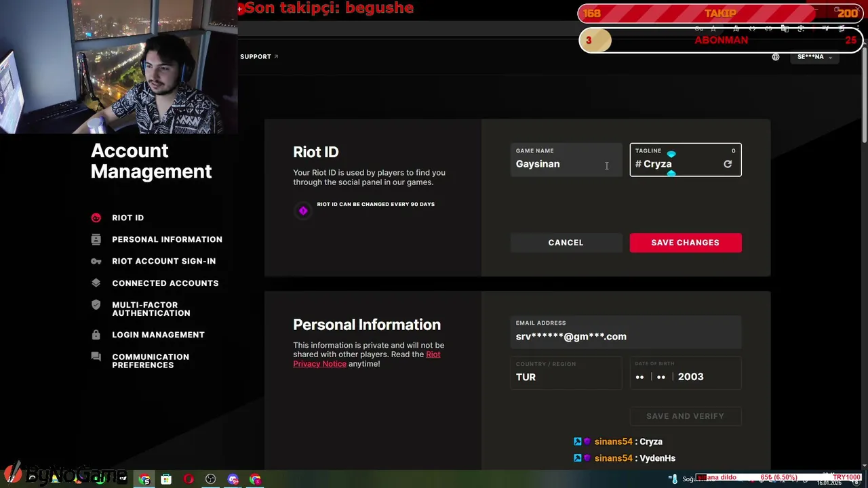Viewport: 868px width, 488px height.
Task: Click the first Chrome icon in the taskbar
Action: click(145, 479)
